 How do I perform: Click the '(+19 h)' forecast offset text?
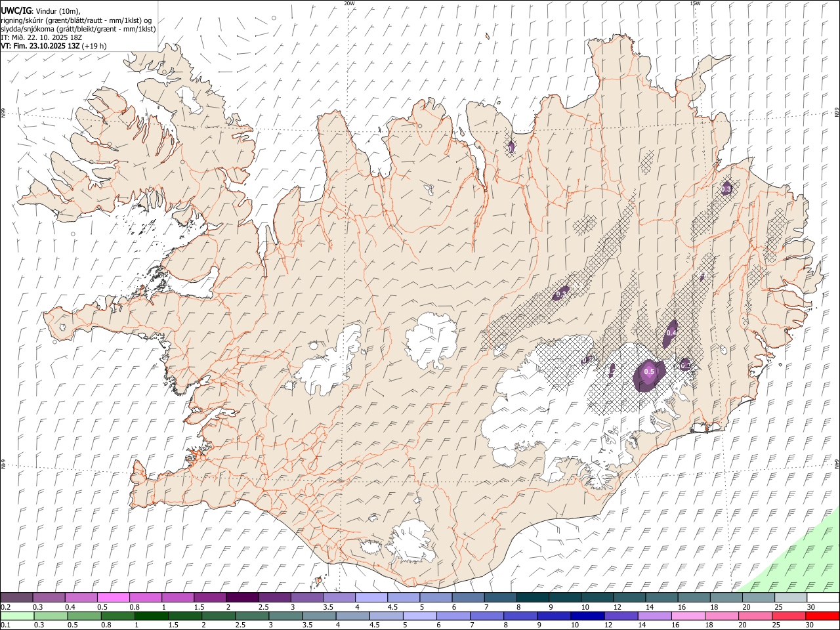click(94, 46)
